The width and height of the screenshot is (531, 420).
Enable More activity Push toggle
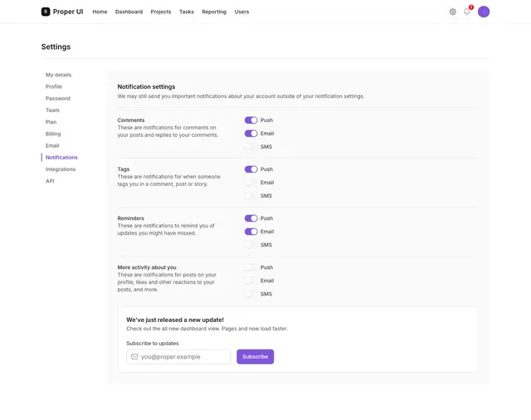pyautogui.click(x=251, y=267)
